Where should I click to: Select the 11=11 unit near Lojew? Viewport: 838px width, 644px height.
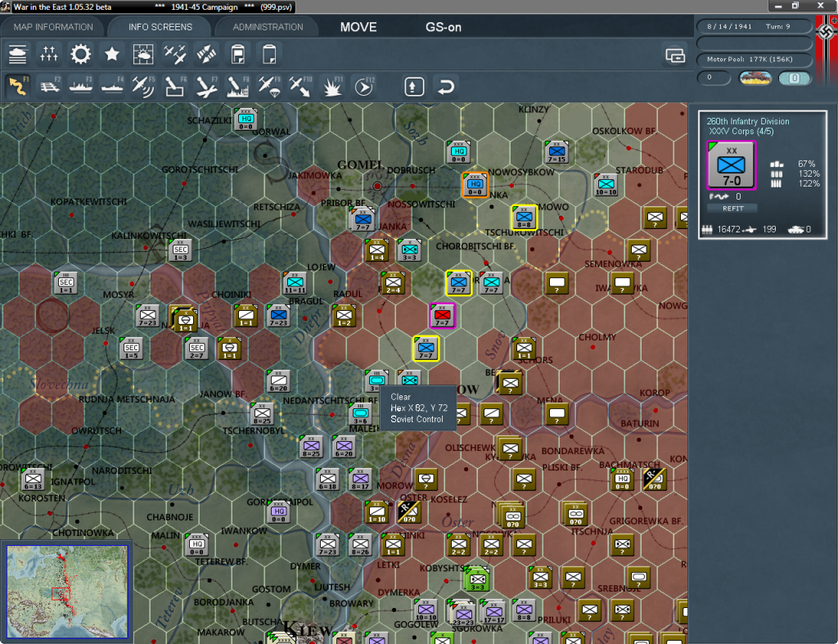coord(295,282)
